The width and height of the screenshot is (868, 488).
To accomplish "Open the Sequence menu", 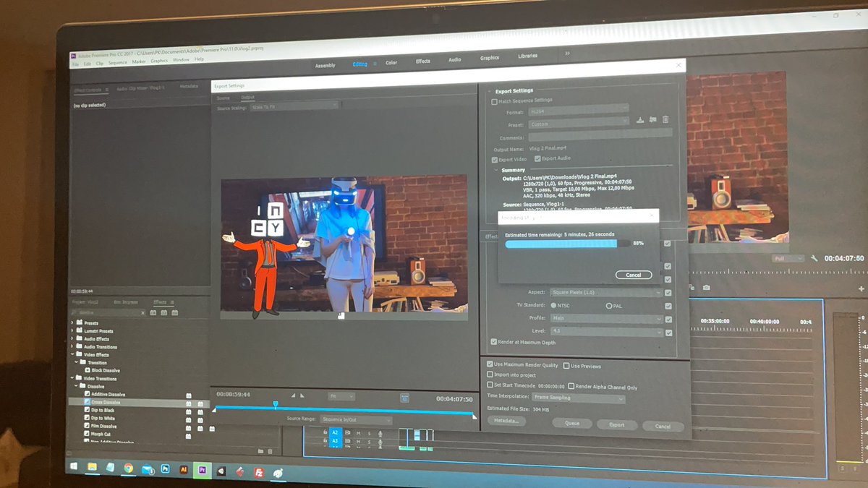I will pyautogui.click(x=118, y=63).
